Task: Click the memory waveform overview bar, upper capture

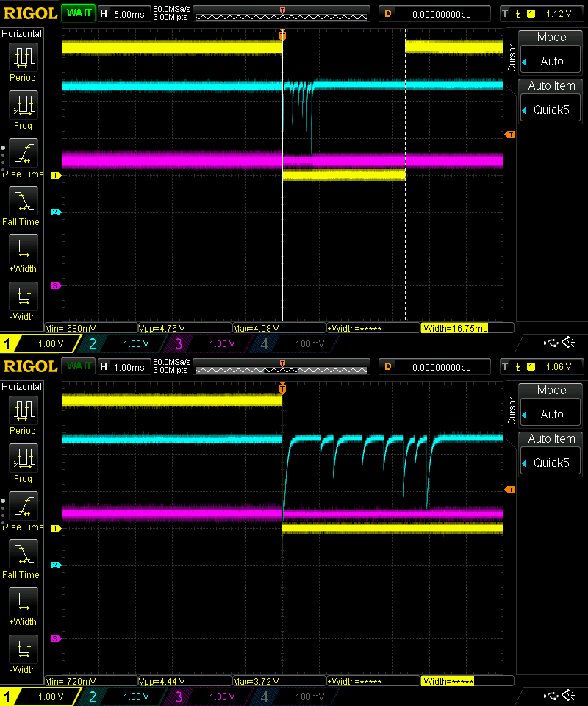Action: 282,15
